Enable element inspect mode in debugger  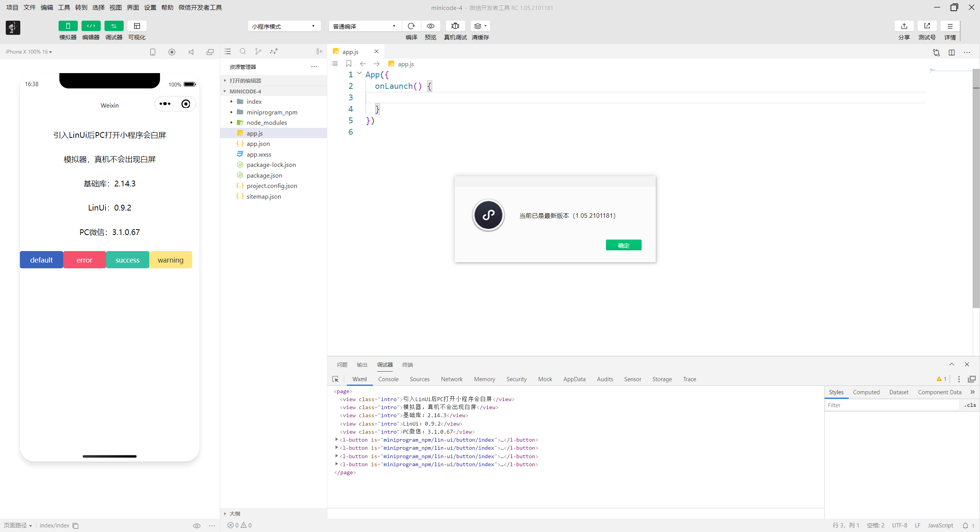click(335, 379)
